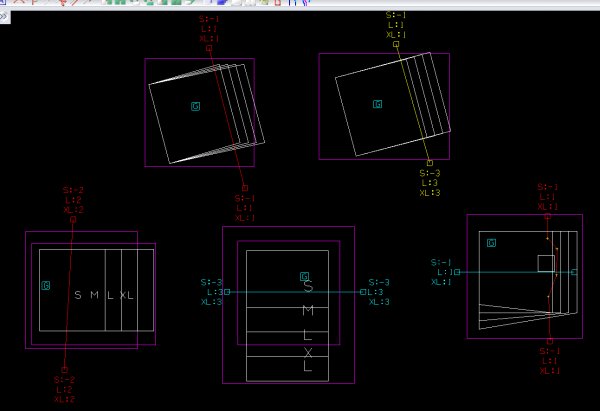The image size is (600, 411).
Task: Select the top square handle of the yellow line
Action: 396,45
